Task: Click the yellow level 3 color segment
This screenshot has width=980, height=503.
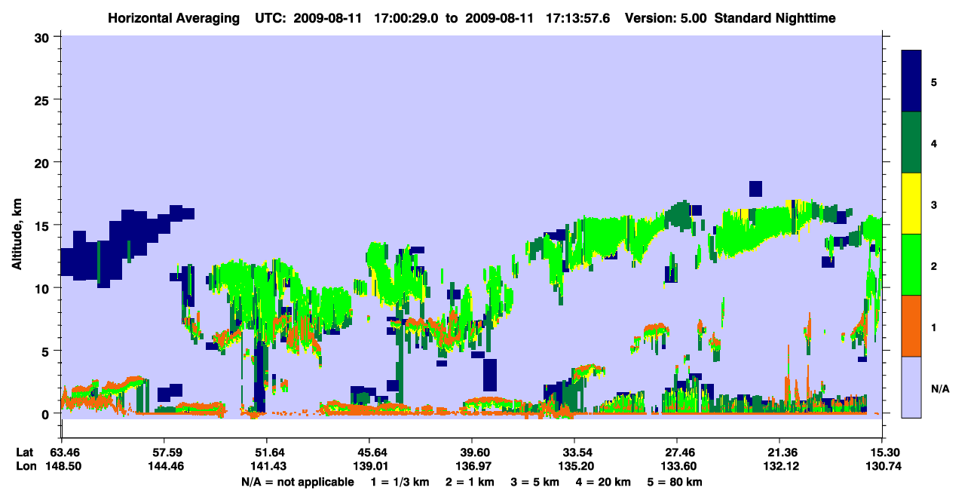Action: pyautogui.click(x=911, y=204)
